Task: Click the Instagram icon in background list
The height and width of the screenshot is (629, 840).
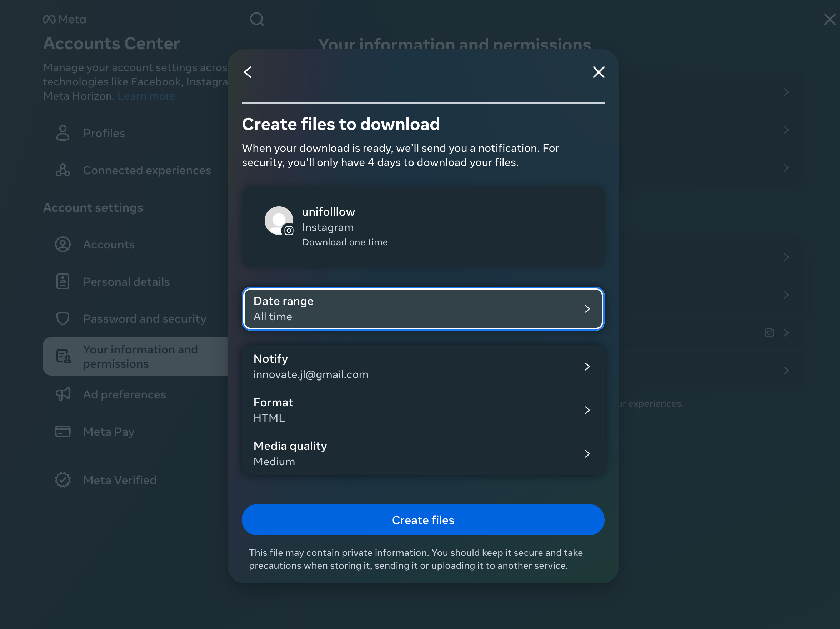Action: pos(769,333)
